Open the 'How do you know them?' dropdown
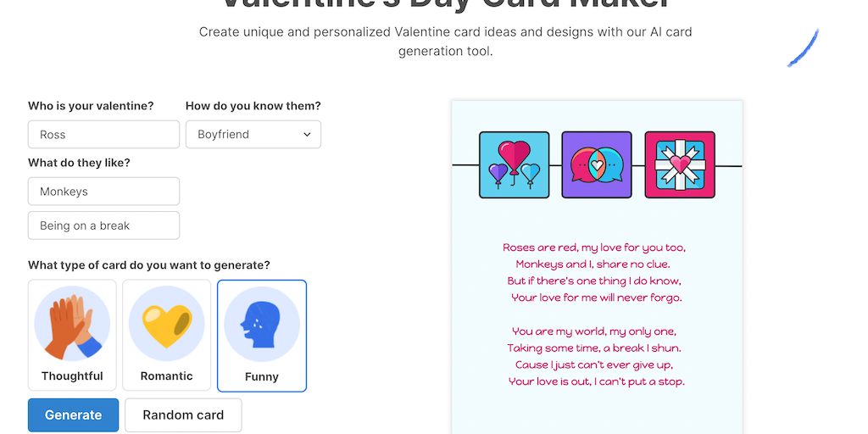 coord(253,134)
